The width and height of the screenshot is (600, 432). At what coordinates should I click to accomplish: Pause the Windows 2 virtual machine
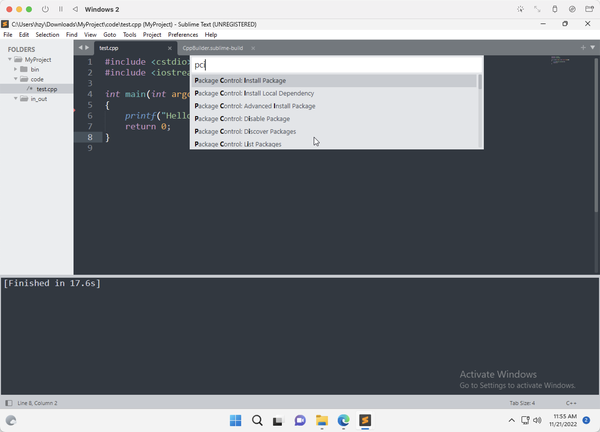[x=60, y=9]
